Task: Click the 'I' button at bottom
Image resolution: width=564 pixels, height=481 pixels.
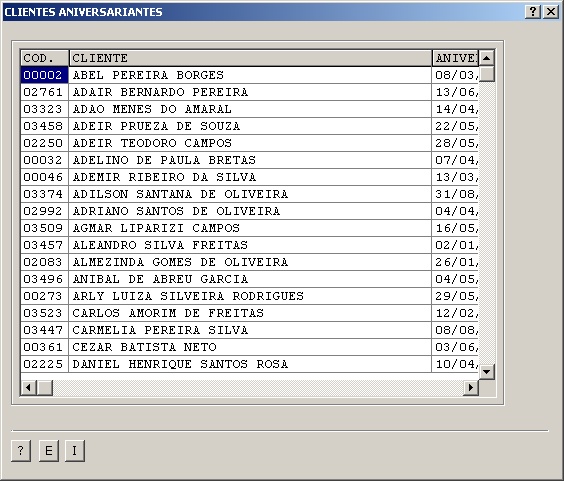Action: pyautogui.click(x=75, y=450)
